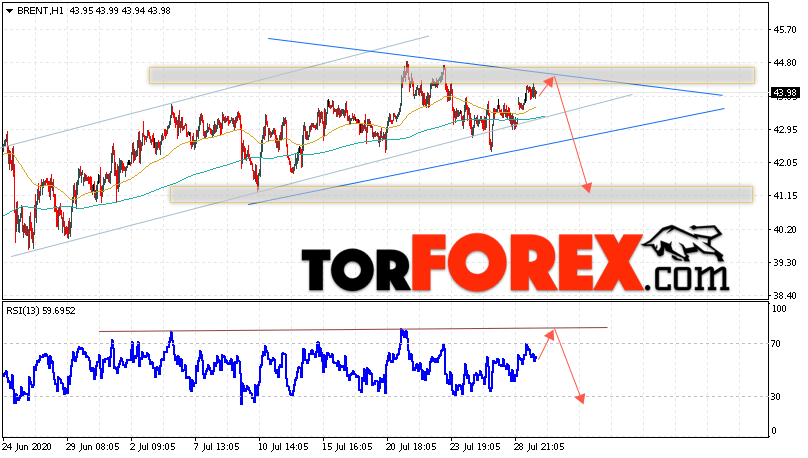Click the 38.40 price axis label
The height and width of the screenshot is (458, 808).
point(784,296)
